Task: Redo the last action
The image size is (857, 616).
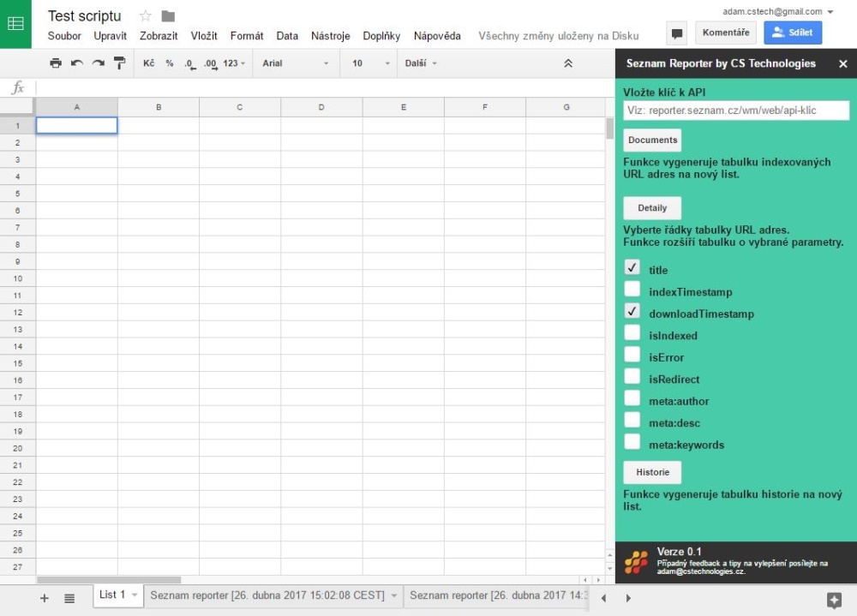Action: point(98,63)
